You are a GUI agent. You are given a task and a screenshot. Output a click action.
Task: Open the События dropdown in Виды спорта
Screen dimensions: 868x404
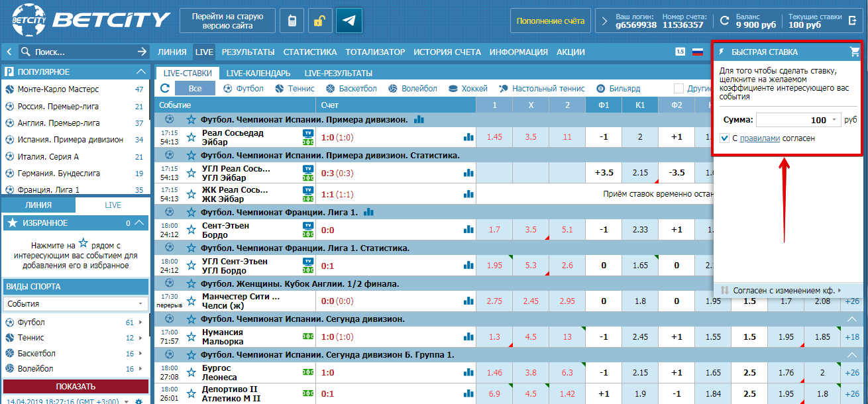pos(76,303)
